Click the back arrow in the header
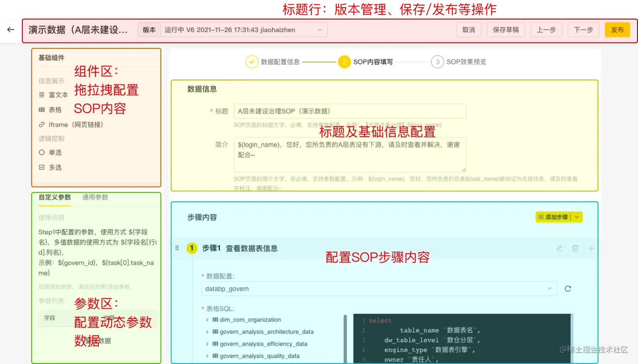The height and width of the screenshot is (364, 638). (10, 30)
